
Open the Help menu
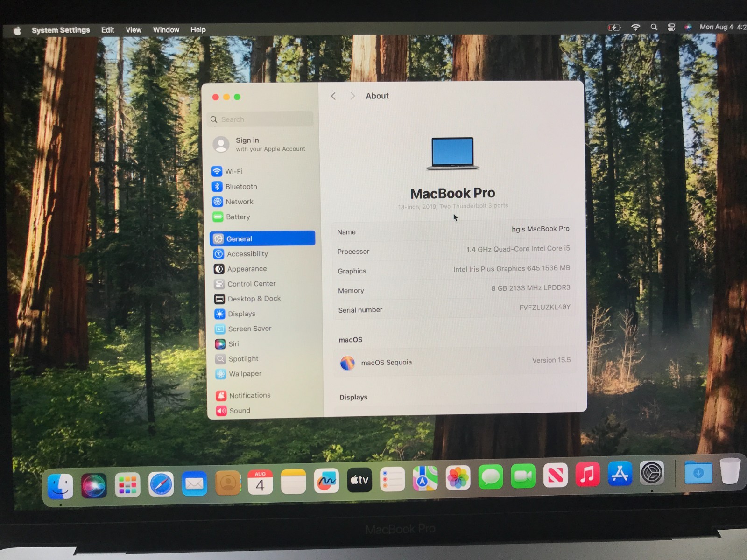tap(197, 29)
